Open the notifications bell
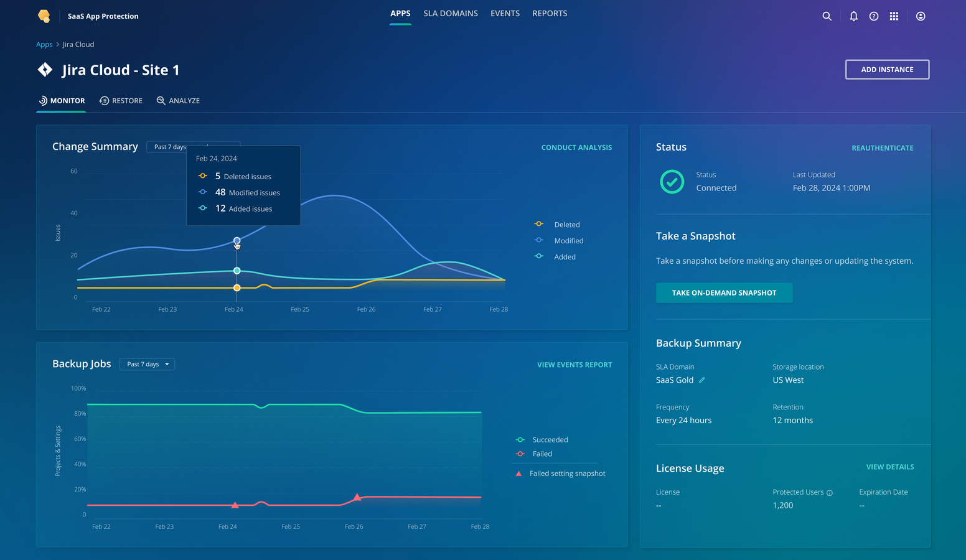 (x=853, y=16)
